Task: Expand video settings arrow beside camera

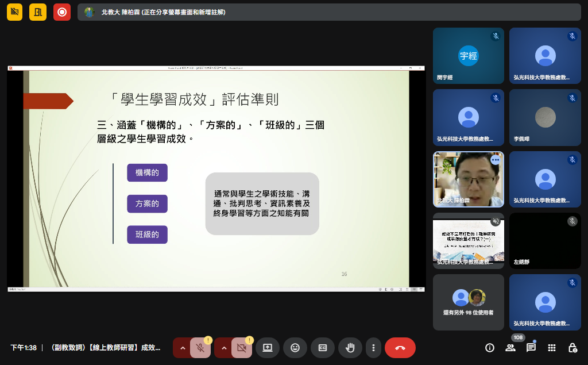Action: (224, 348)
